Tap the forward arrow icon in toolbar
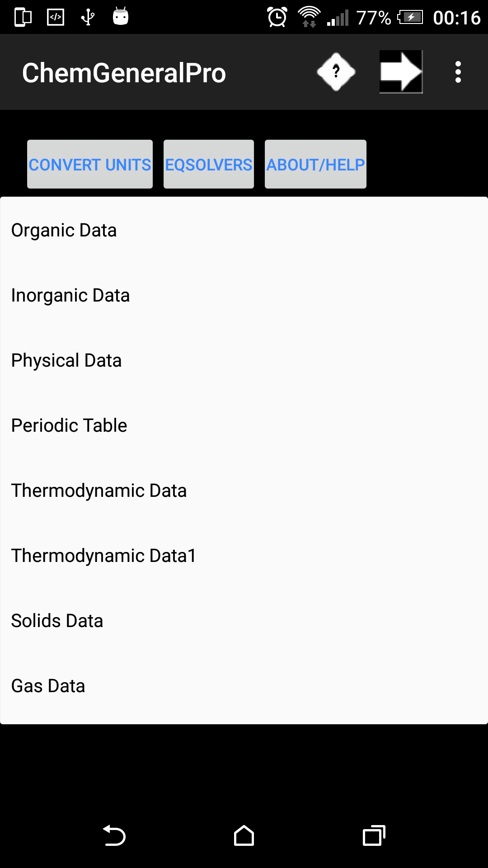 (x=400, y=72)
